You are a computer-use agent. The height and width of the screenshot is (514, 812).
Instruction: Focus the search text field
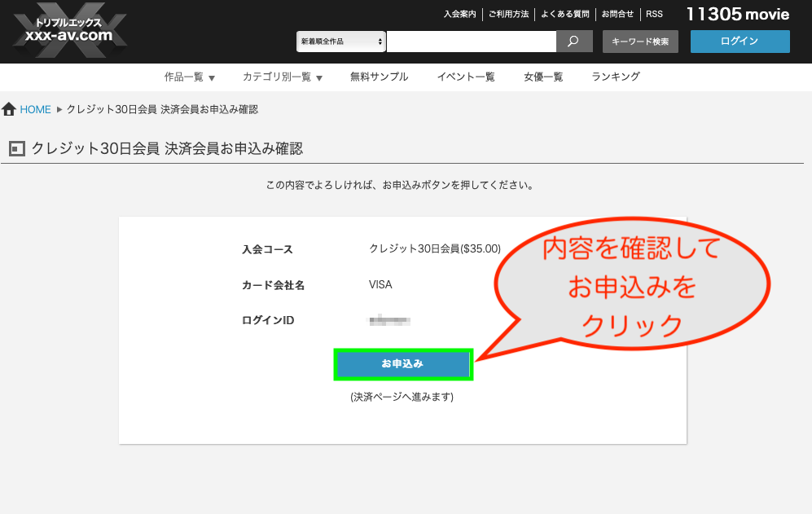tap(471, 42)
